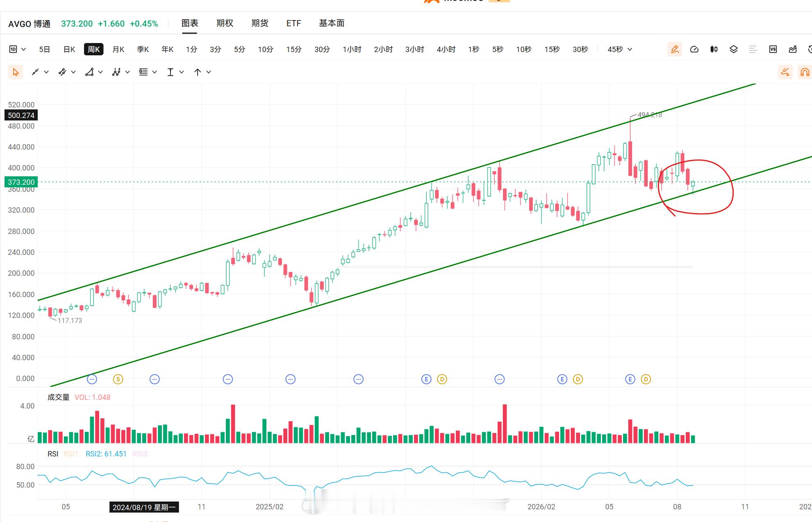Click the first E earnings marker on chart
The image size is (812, 522).
426,379
